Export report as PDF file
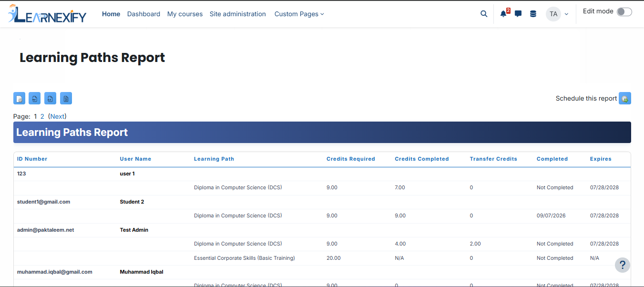Image resolution: width=644 pixels, height=287 pixels. (35, 98)
